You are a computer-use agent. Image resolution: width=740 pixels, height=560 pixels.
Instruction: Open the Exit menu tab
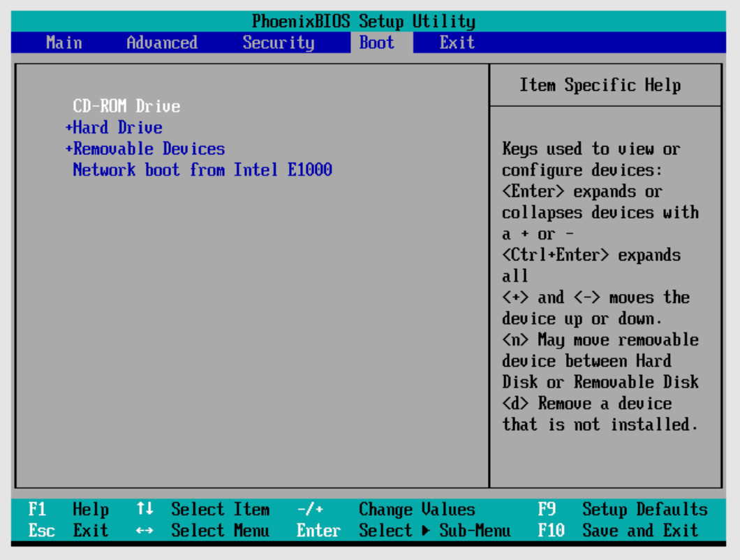point(457,43)
